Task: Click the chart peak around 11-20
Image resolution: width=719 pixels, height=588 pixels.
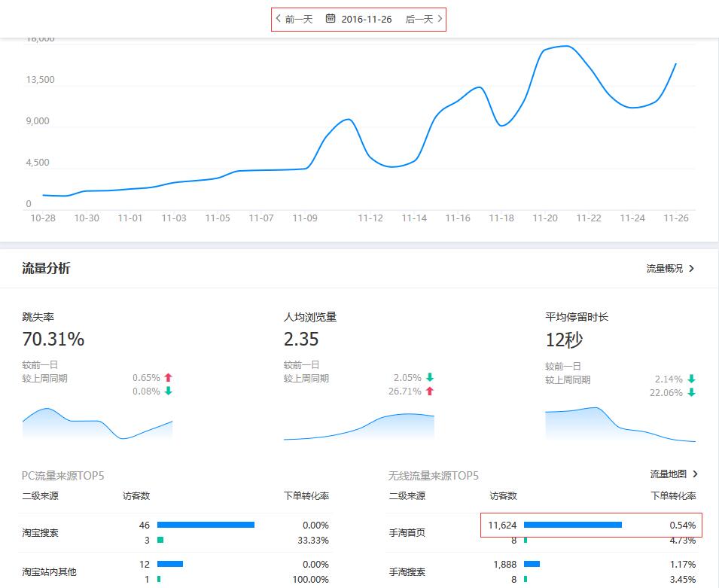Action: click(553, 47)
